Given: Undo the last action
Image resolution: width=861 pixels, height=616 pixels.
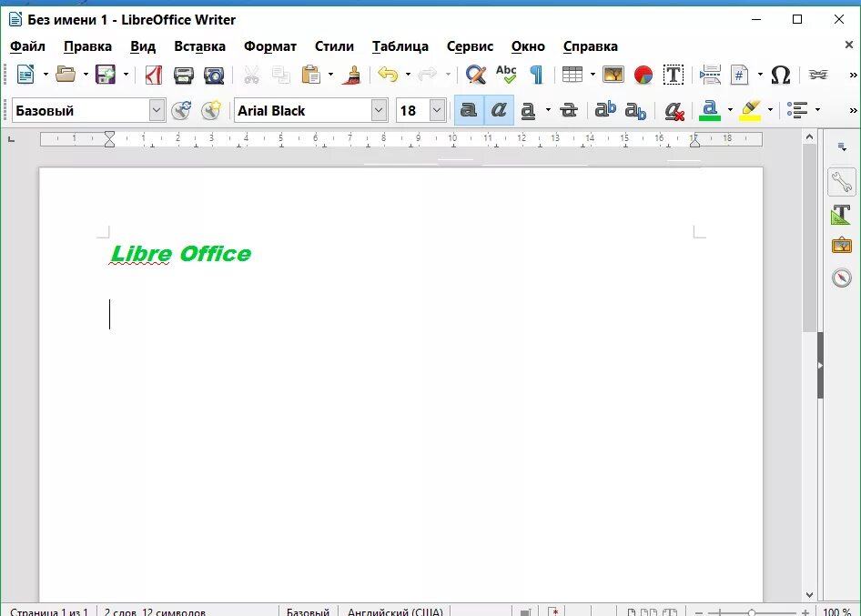Looking at the screenshot, I should click(x=389, y=74).
